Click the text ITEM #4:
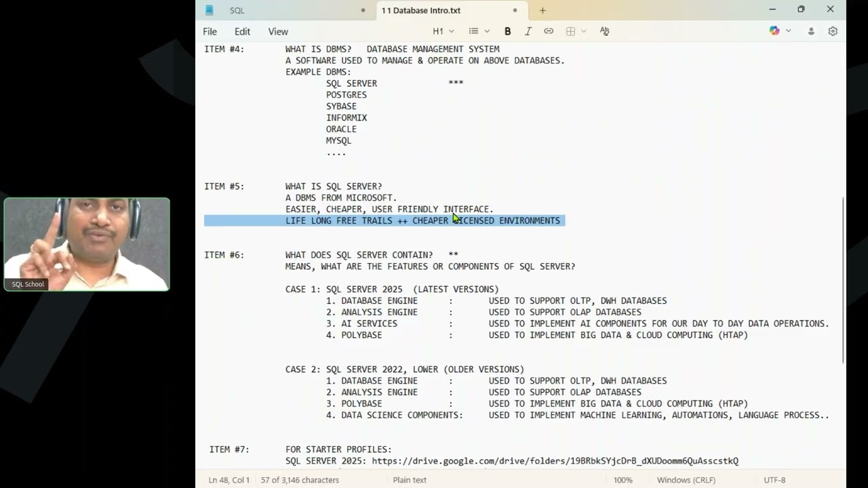 (x=224, y=49)
